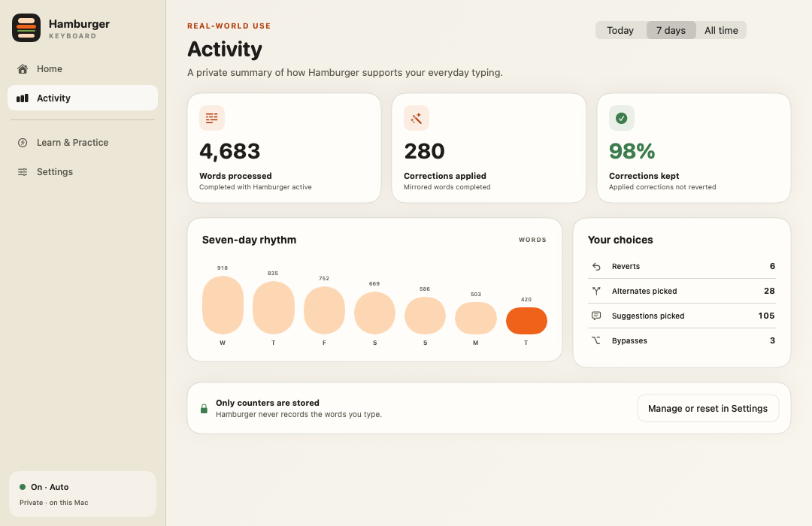Click the Alternates picked count 28
Image resolution: width=812 pixels, height=526 pixels.
pos(770,291)
